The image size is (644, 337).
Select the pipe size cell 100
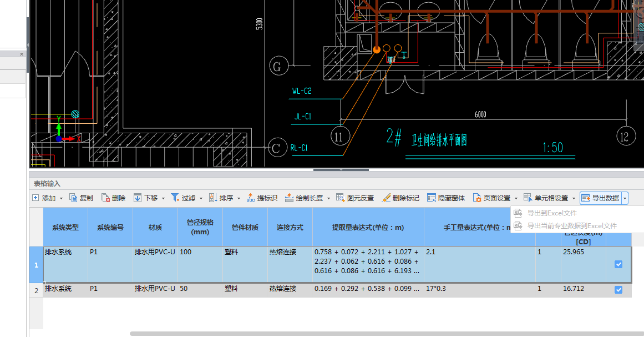tap(200, 265)
